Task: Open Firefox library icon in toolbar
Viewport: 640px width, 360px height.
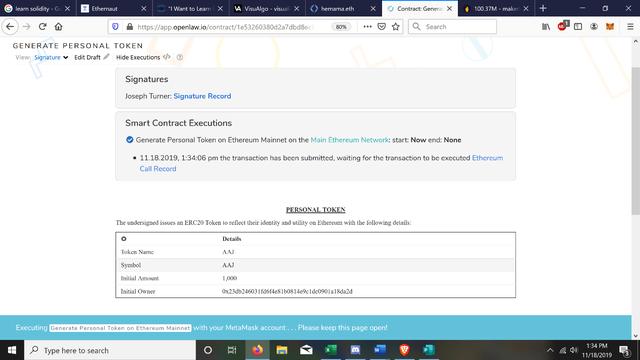Action: [x=546, y=27]
